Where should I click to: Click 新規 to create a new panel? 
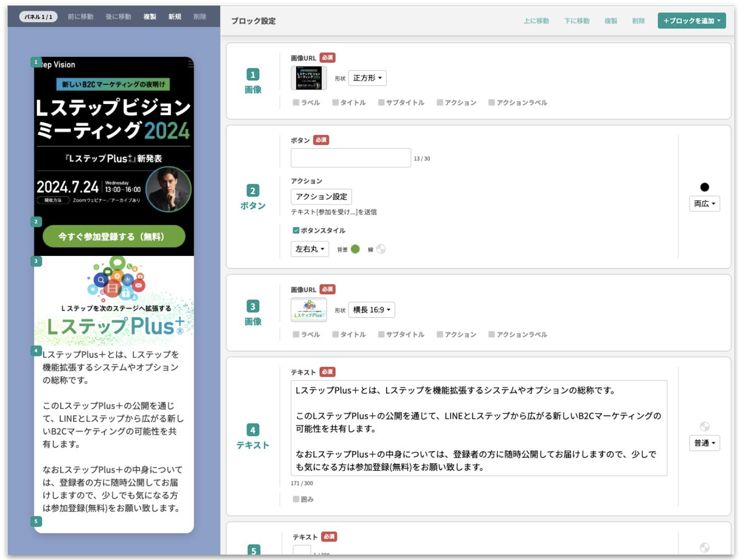coord(175,17)
